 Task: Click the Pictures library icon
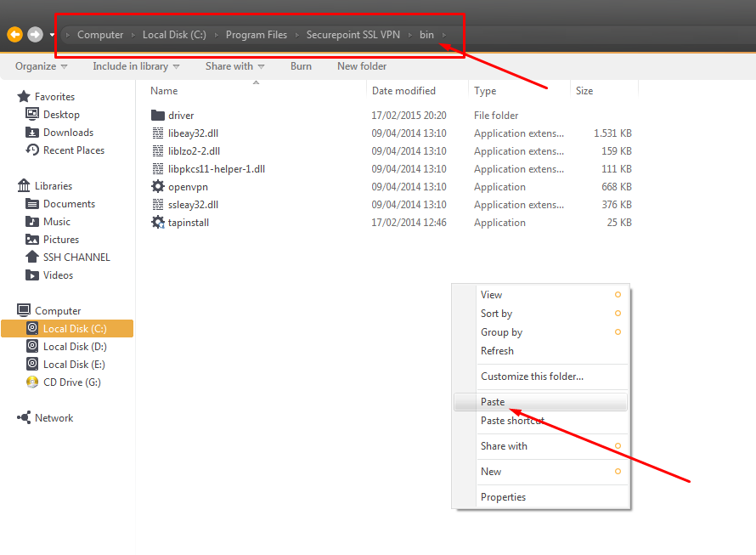[32, 240]
